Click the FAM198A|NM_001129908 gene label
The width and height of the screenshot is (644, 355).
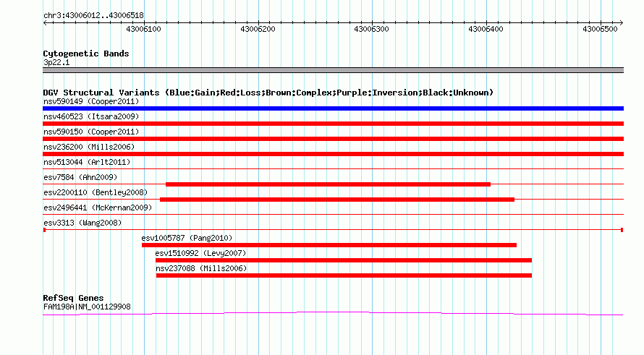pyautogui.click(x=87, y=307)
